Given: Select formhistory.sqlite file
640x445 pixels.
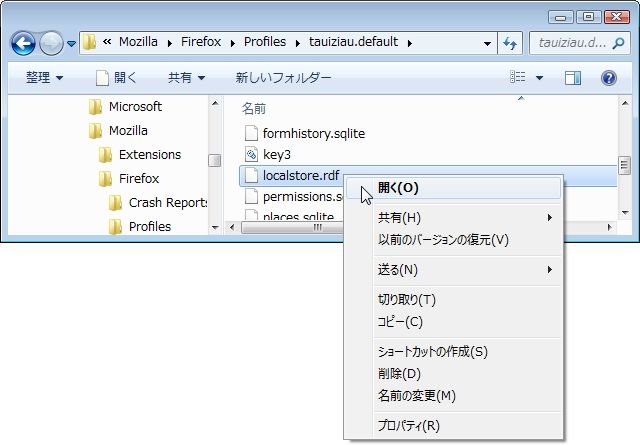Looking at the screenshot, I should coord(313,134).
